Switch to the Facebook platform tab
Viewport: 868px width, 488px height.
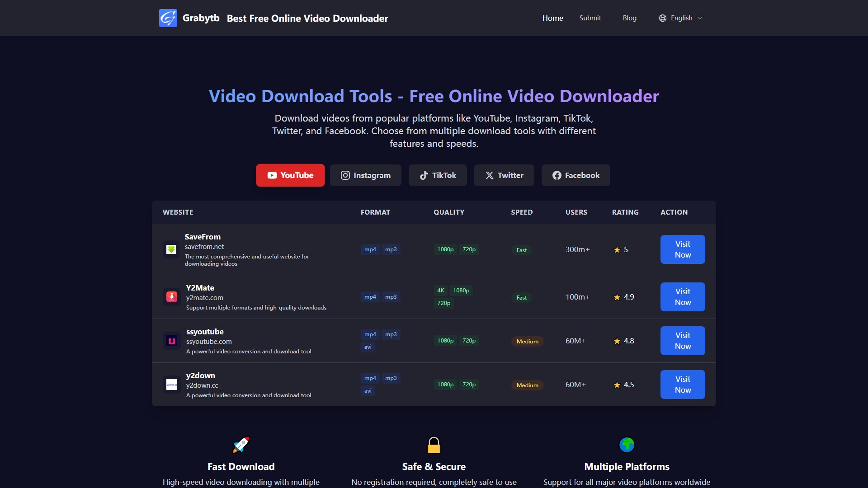[576, 175]
